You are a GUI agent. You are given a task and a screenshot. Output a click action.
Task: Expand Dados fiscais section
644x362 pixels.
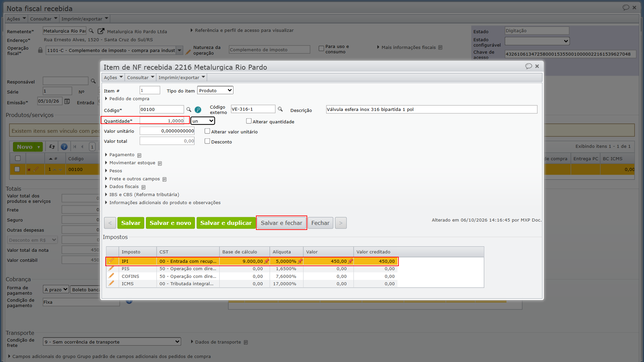[121, 187]
